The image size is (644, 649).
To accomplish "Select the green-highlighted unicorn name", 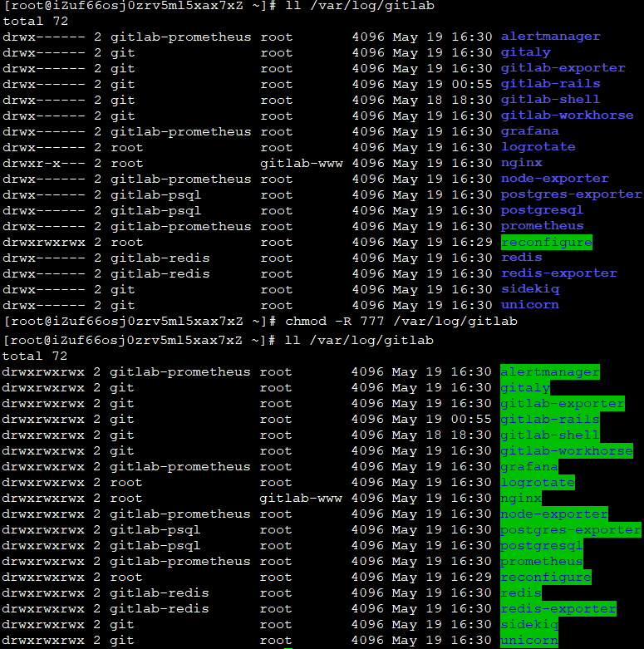I will [529, 641].
